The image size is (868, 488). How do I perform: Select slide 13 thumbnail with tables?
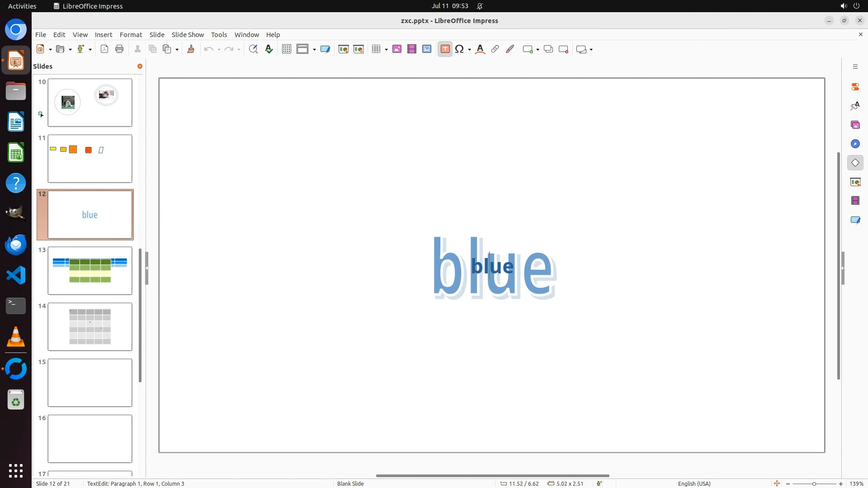point(90,271)
